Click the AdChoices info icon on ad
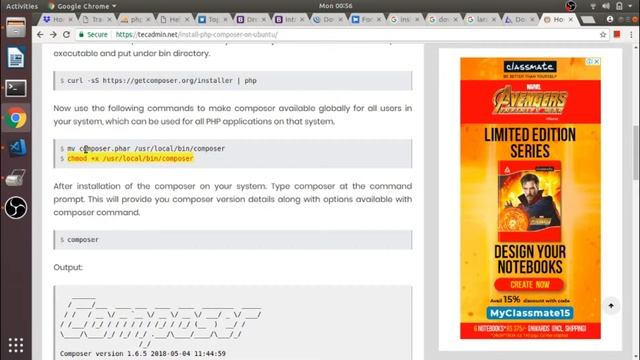The width and height of the screenshot is (640, 360). tap(590, 61)
